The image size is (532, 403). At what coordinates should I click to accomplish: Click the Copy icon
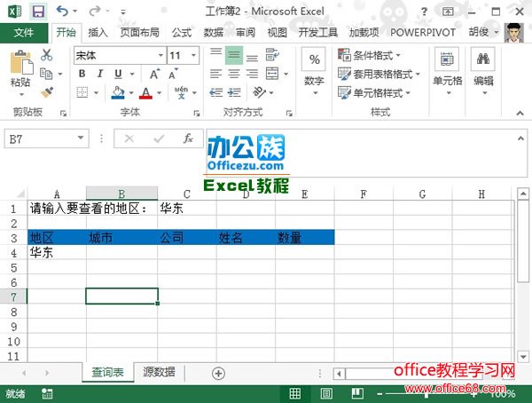(46, 74)
